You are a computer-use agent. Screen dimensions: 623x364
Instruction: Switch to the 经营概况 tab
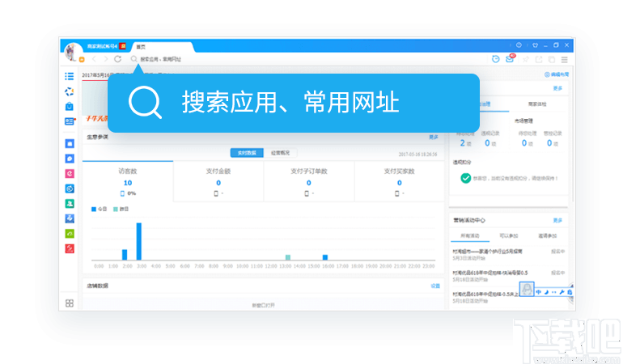pyautogui.click(x=280, y=153)
